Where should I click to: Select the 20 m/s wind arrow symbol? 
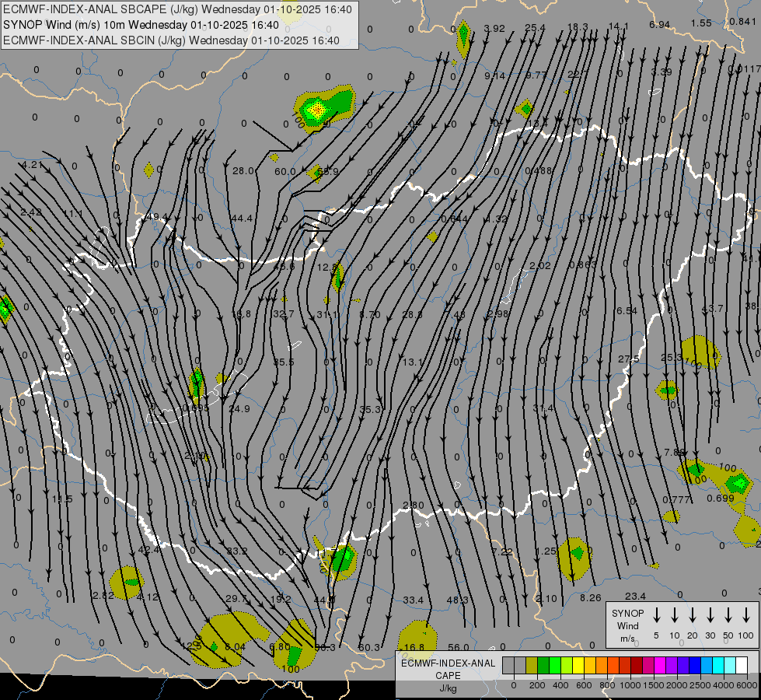[x=693, y=615]
